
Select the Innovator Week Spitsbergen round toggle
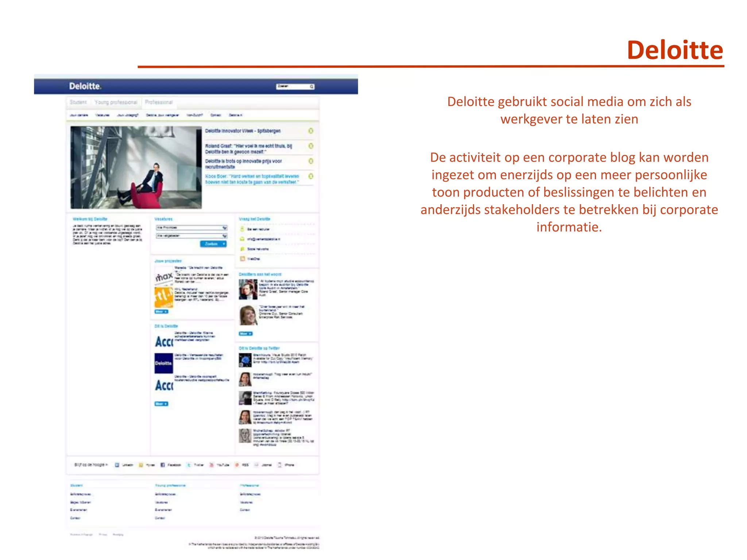click(311, 131)
